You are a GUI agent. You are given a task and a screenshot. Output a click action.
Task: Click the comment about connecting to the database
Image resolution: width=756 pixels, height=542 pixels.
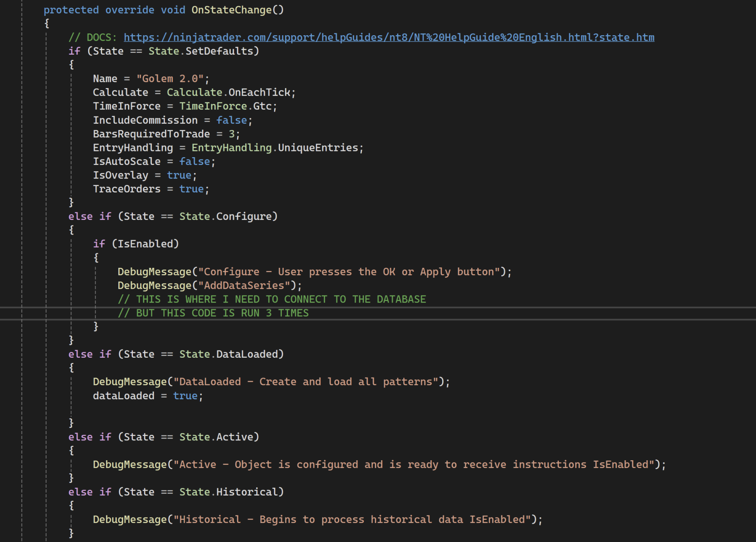point(271,299)
